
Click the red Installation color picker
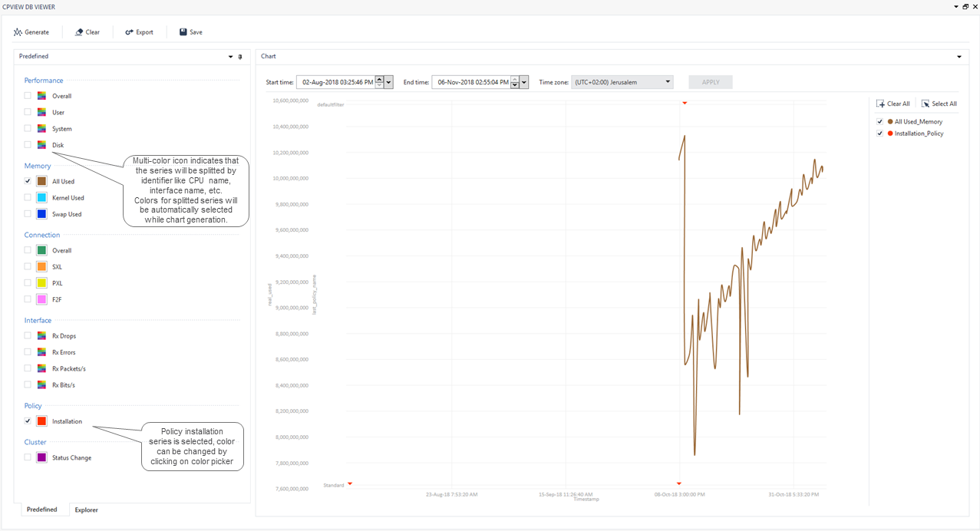[40, 421]
